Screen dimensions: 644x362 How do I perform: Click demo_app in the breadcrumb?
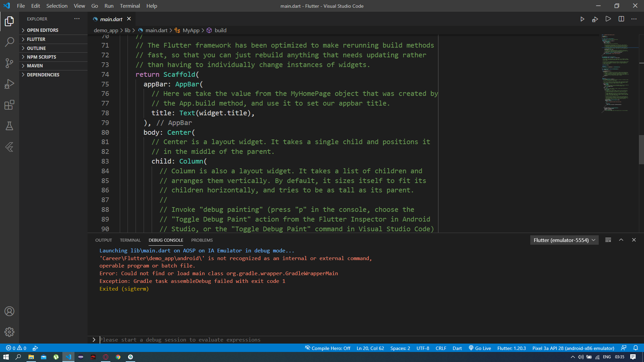click(106, 30)
